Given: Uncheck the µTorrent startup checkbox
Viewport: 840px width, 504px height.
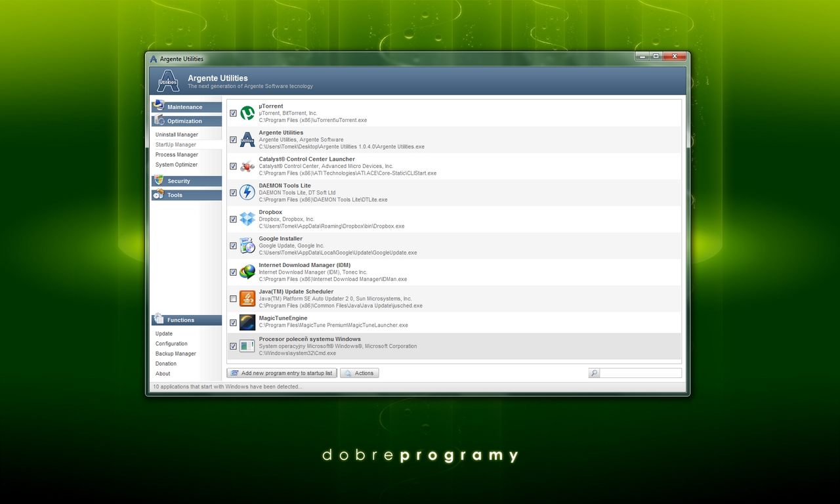Looking at the screenshot, I should 234,114.
